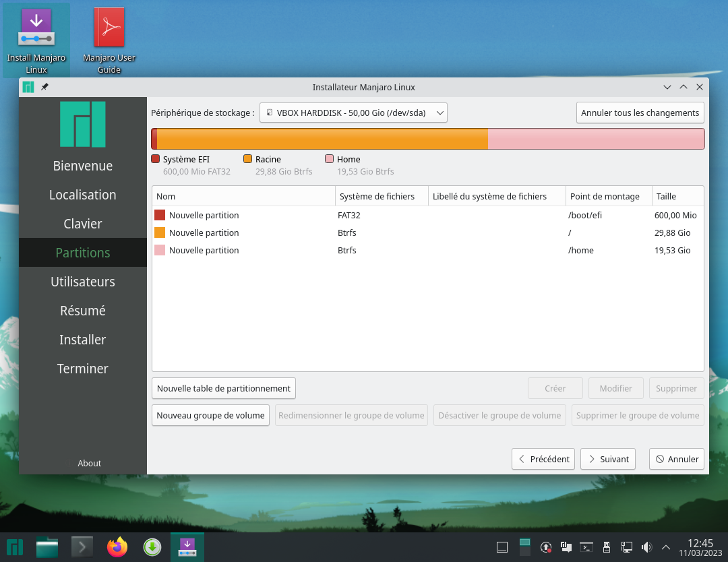
Task: Click Nouvelle table de partitionnement button
Action: tap(223, 388)
